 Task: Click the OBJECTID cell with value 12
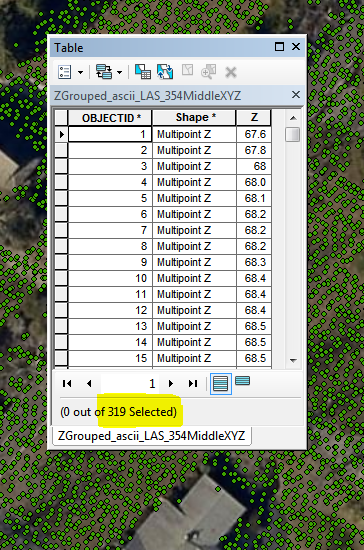[x=110, y=310]
